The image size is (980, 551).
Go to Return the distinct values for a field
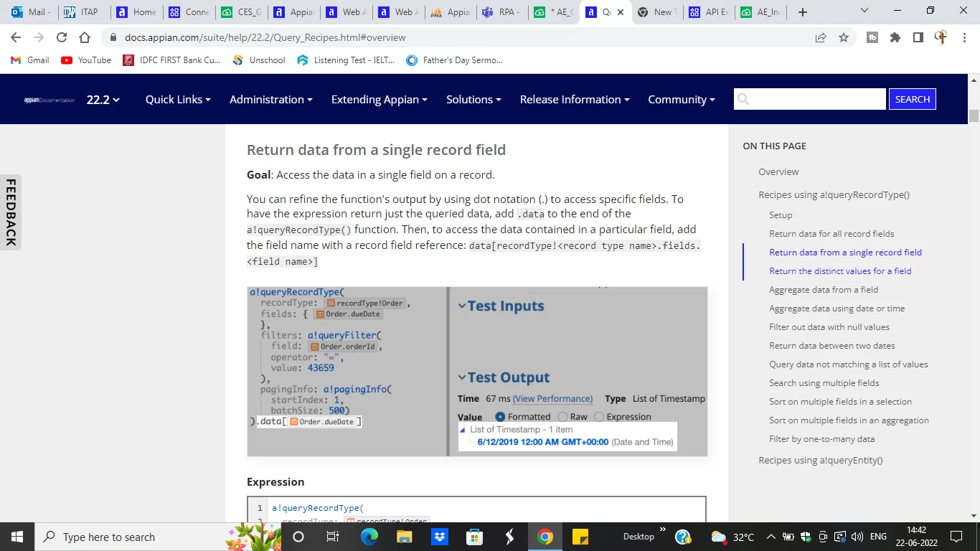click(x=840, y=271)
